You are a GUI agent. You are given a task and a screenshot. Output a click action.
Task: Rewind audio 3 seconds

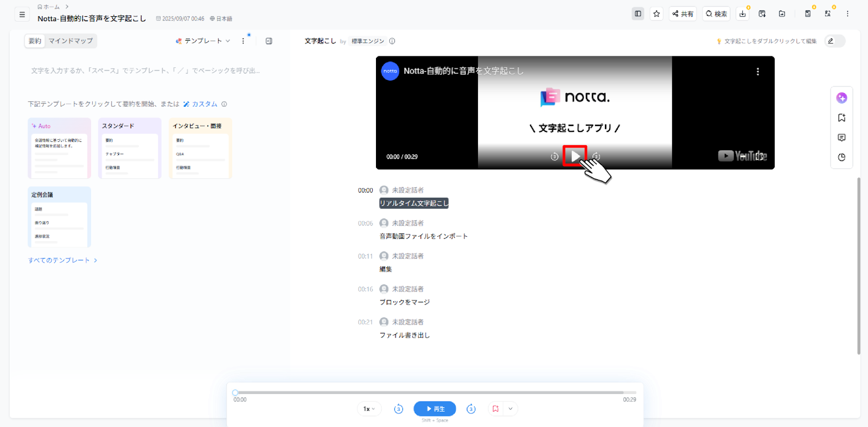pyautogui.click(x=398, y=409)
